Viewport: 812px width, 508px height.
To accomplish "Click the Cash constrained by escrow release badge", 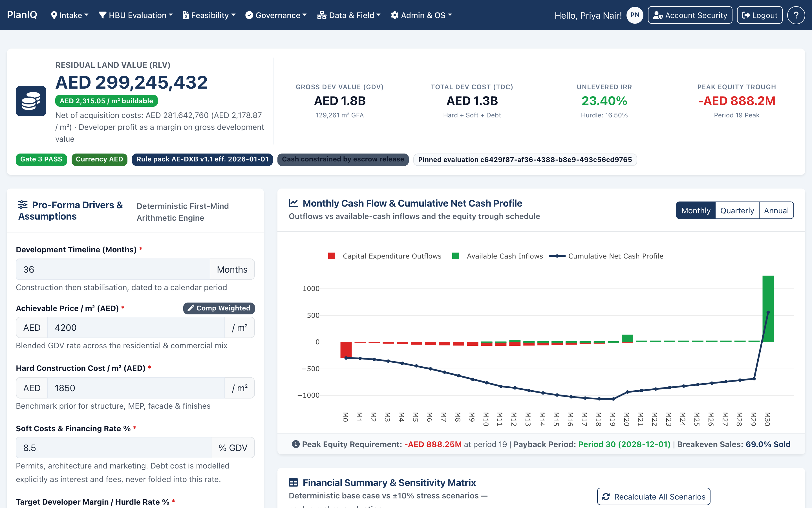I will pos(343,159).
